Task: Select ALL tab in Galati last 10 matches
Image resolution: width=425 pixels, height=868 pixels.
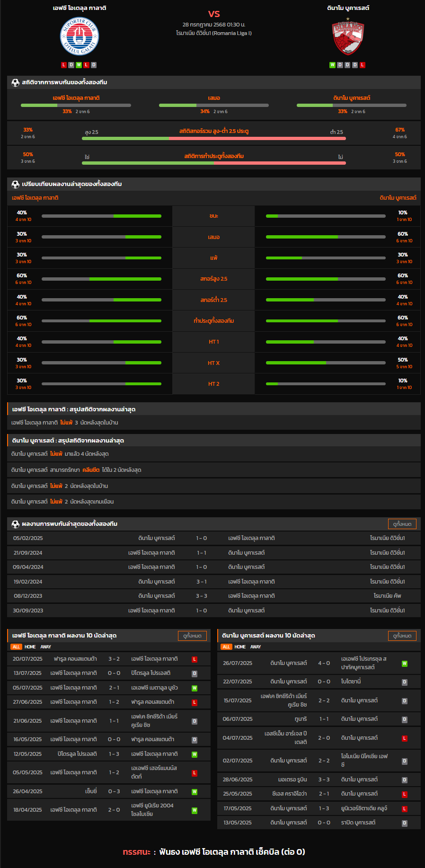Action: click(16, 647)
